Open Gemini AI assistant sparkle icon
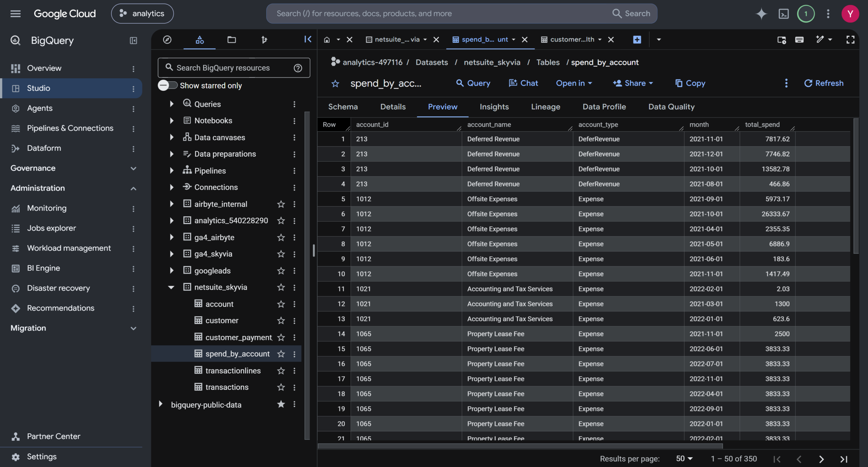Viewport: 868px width, 467px height. (x=761, y=14)
